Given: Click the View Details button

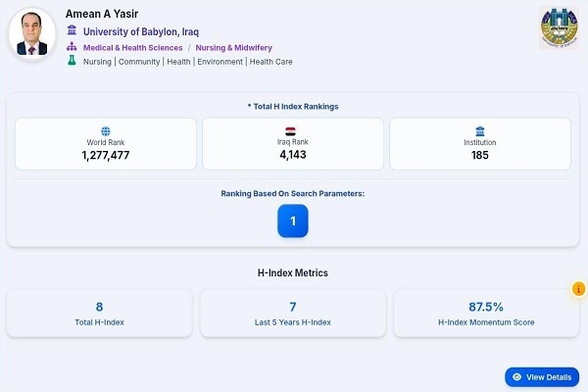Looking at the screenshot, I should pyautogui.click(x=542, y=377).
